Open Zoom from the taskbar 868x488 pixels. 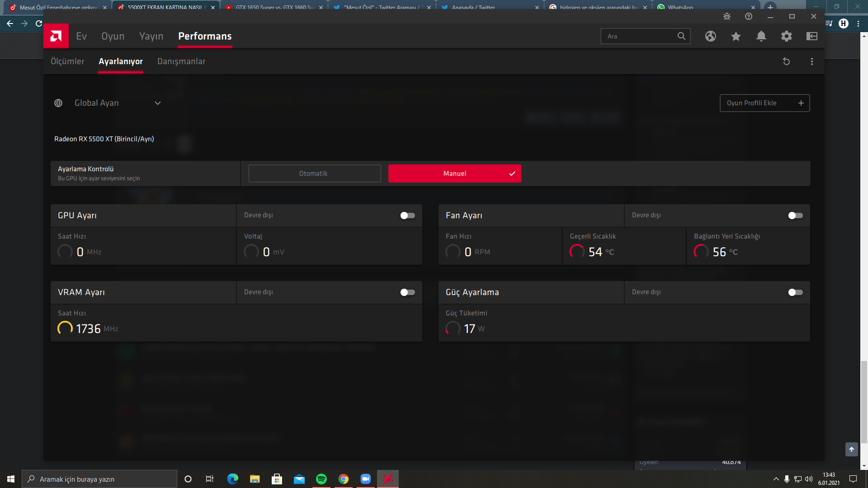[x=366, y=479]
